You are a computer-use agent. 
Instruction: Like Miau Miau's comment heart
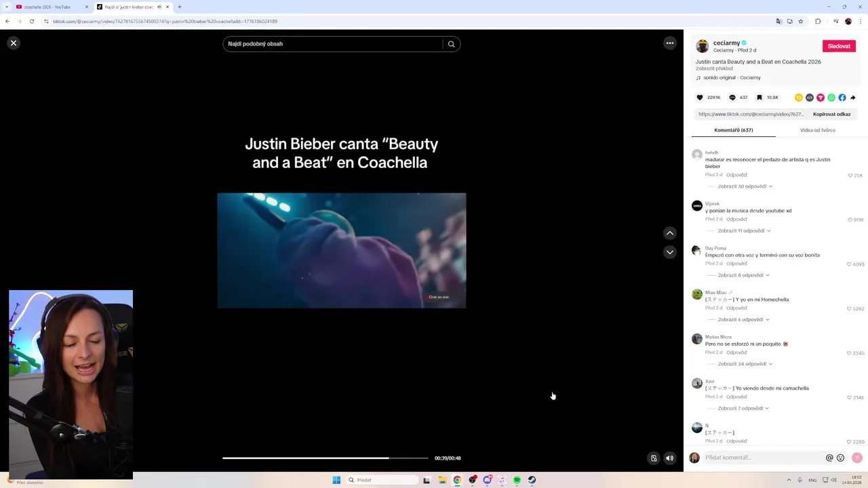pos(850,308)
